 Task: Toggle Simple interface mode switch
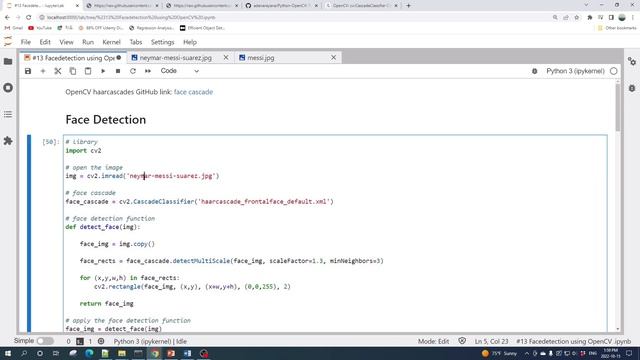pos(45,341)
